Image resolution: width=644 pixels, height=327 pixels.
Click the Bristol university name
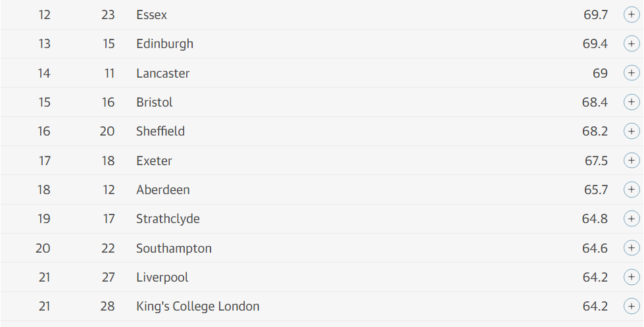(x=155, y=102)
